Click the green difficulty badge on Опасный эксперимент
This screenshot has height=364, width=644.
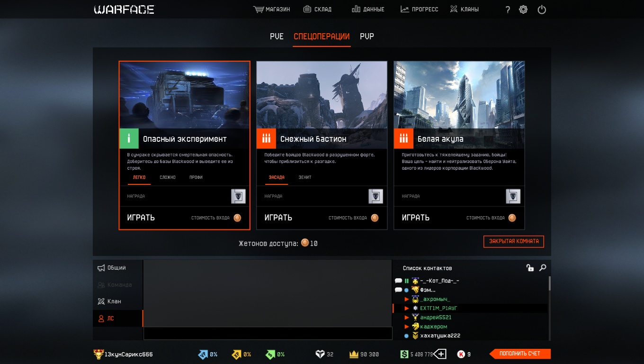(x=129, y=139)
